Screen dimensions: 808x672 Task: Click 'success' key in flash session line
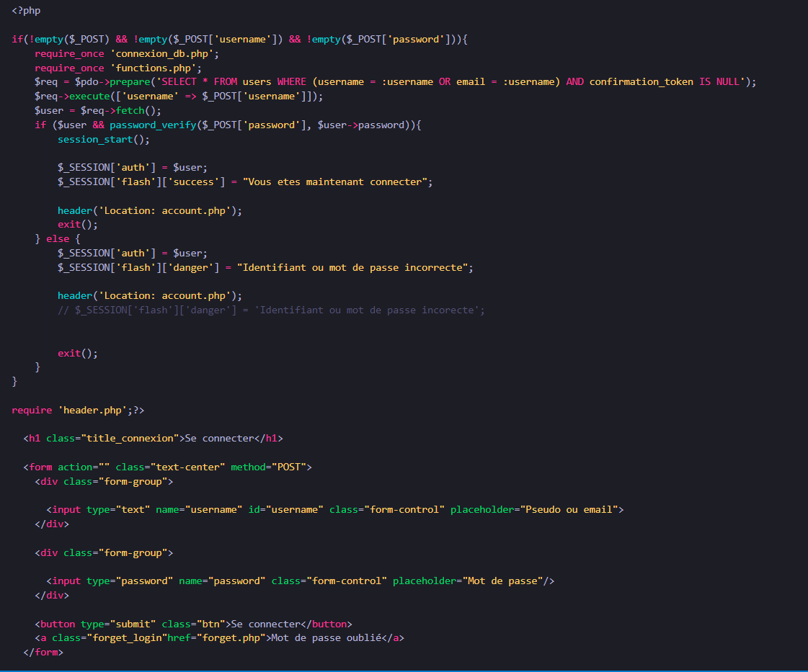click(x=193, y=182)
